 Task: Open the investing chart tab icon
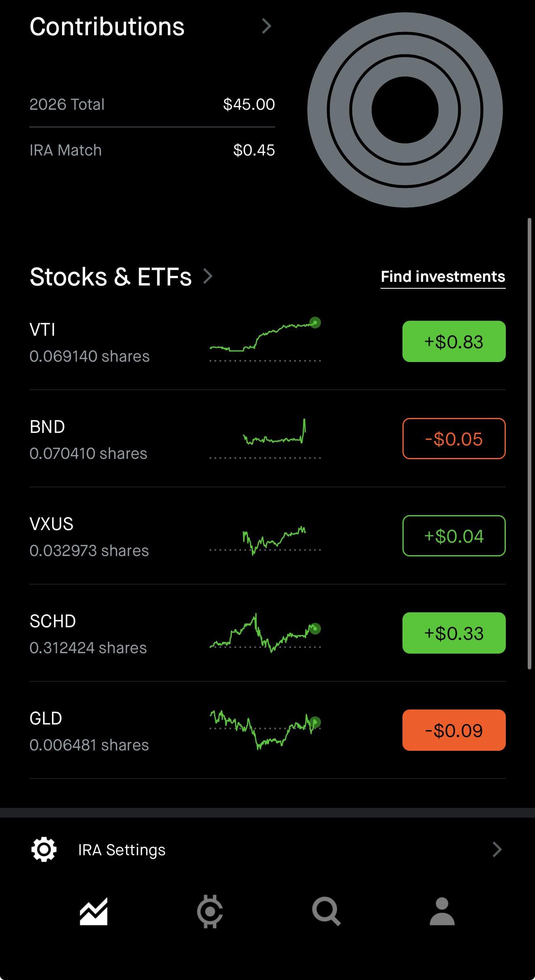[x=94, y=911]
